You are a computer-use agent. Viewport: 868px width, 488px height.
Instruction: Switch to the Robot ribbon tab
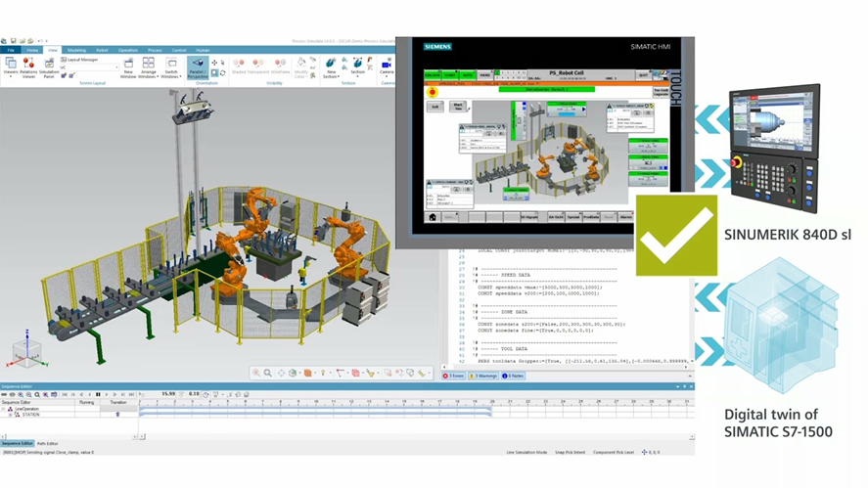pos(102,50)
